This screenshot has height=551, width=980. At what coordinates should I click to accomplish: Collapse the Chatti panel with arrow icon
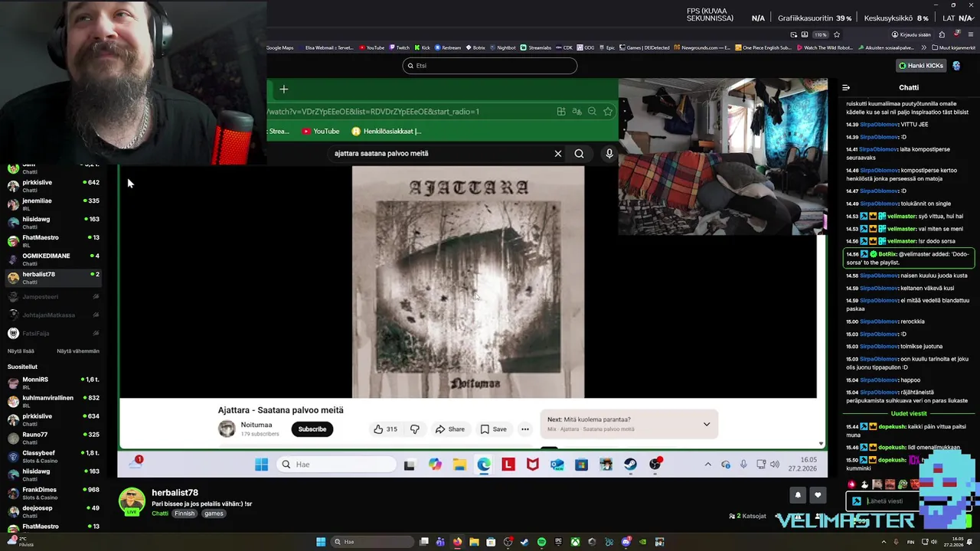pyautogui.click(x=846, y=87)
